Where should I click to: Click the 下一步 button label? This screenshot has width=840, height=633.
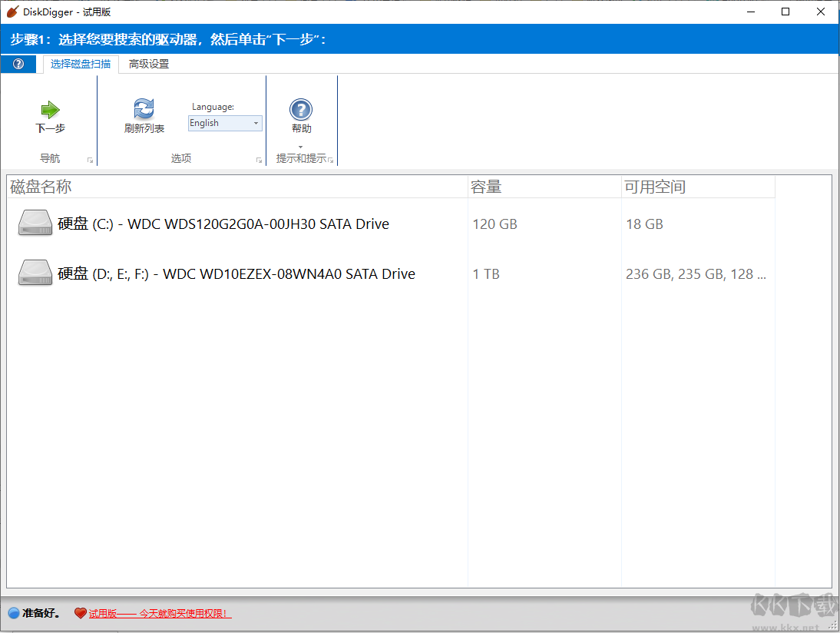click(x=51, y=128)
